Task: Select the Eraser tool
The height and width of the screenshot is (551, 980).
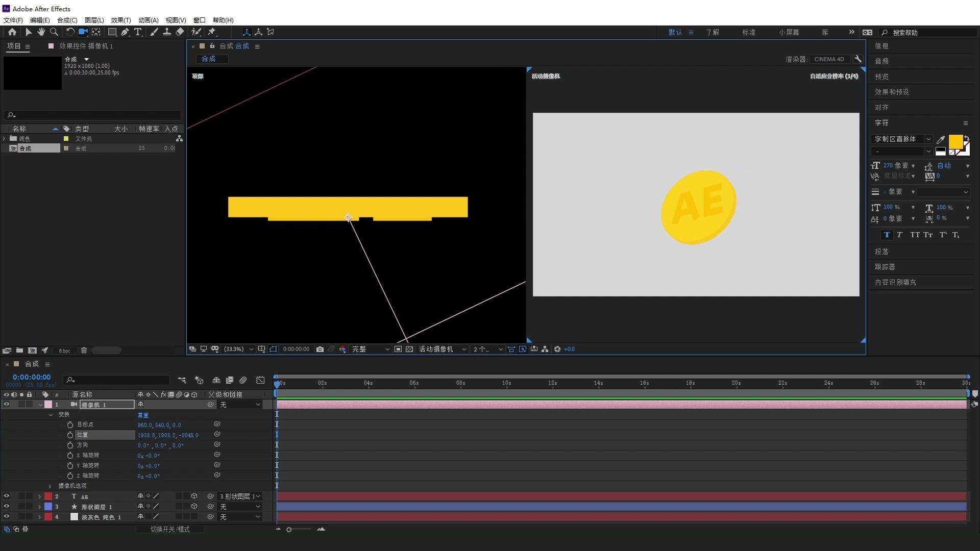Action: 180,32
